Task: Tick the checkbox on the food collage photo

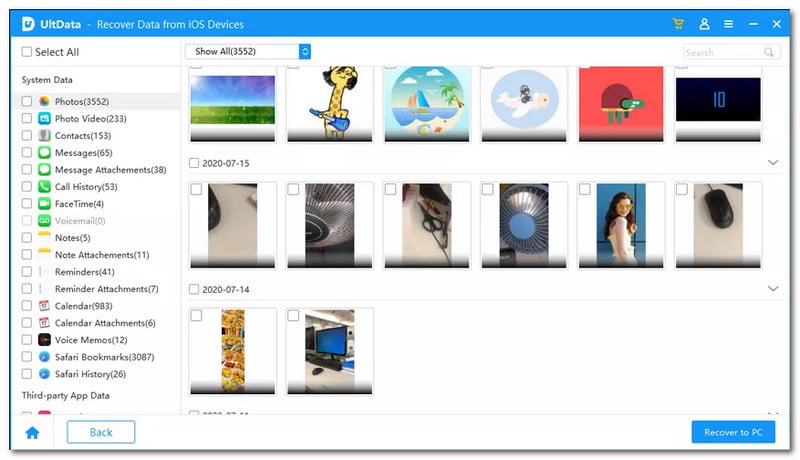Action: [196, 316]
